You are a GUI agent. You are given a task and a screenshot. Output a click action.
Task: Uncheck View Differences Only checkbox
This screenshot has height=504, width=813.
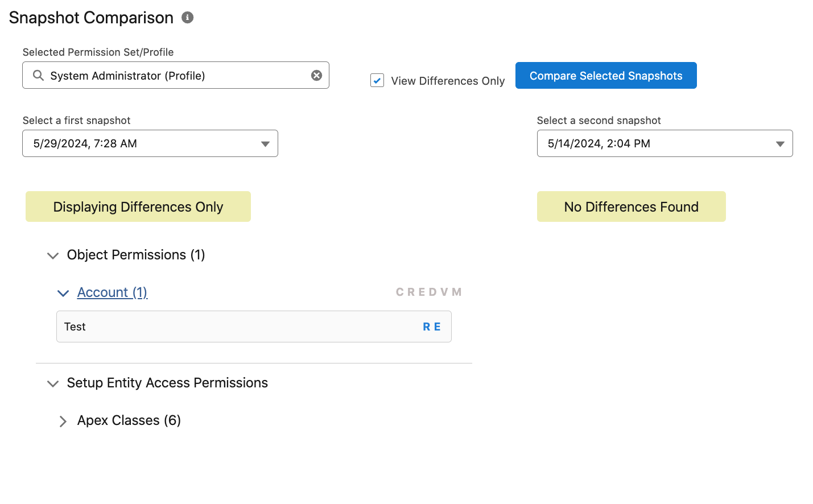[377, 80]
